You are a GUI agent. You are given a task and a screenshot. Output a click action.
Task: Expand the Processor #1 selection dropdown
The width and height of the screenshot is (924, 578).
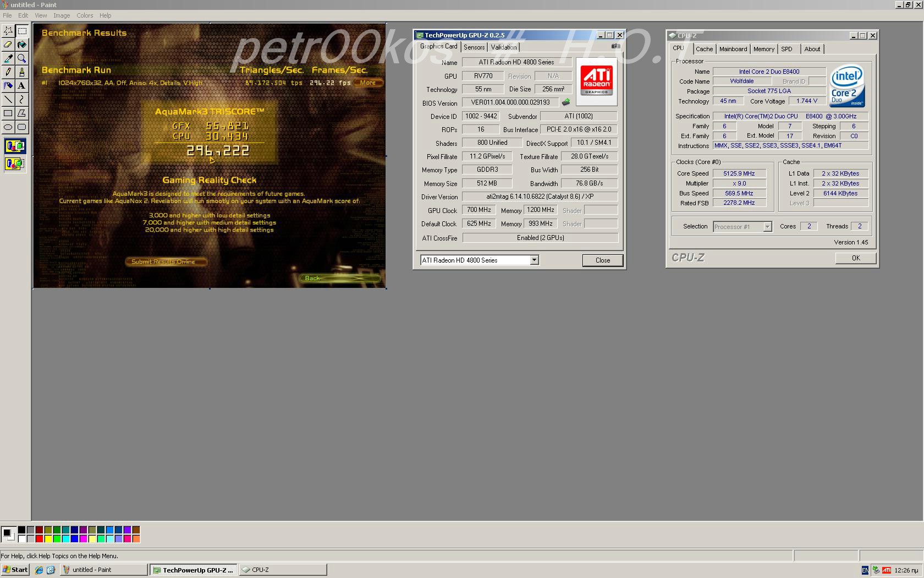click(767, 227)
